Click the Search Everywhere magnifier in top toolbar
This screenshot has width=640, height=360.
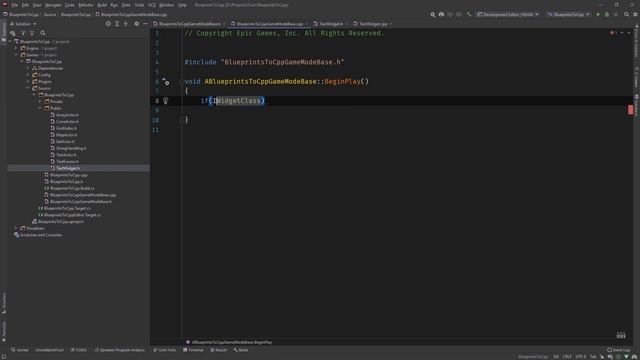[x=627, y=14]
